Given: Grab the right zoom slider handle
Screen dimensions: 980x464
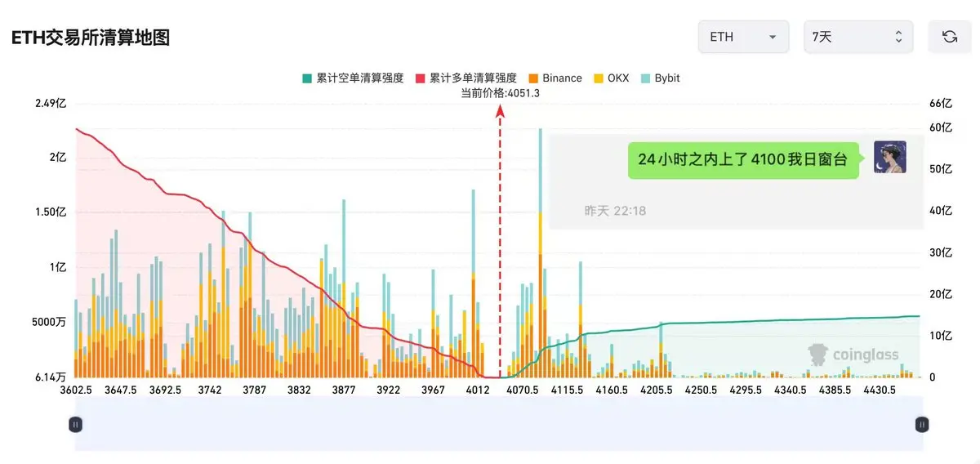Looking at the screenshot, I should [922, 425].
